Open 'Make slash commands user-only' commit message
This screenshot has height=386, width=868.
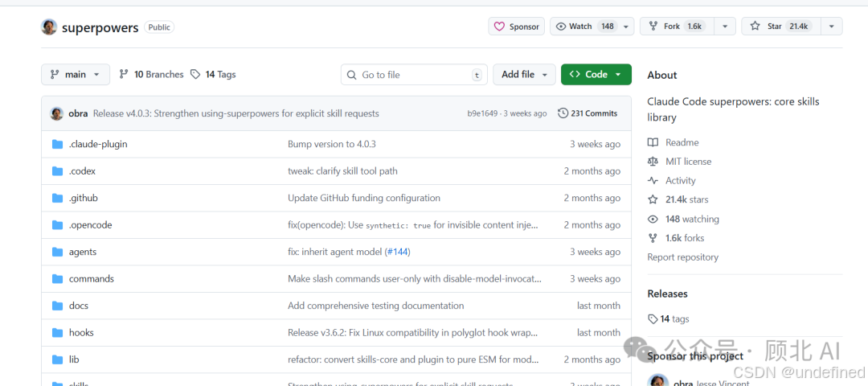[x=415, y=278]
